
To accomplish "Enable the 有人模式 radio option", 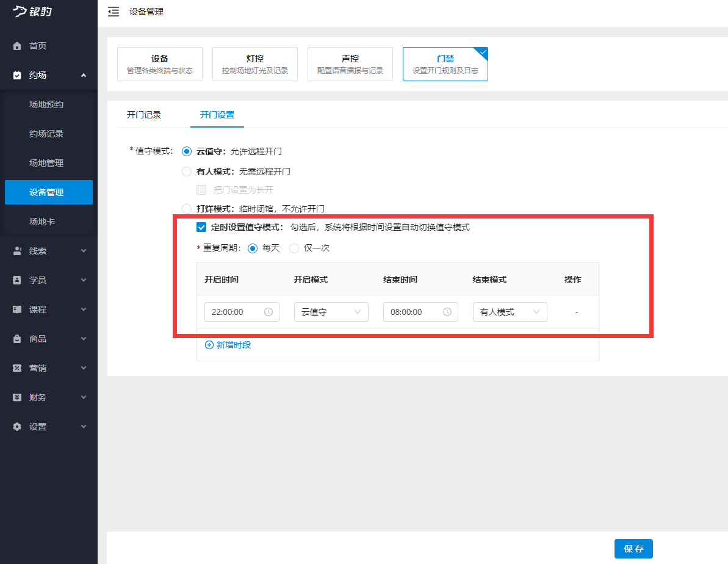I will click(186, 172).
